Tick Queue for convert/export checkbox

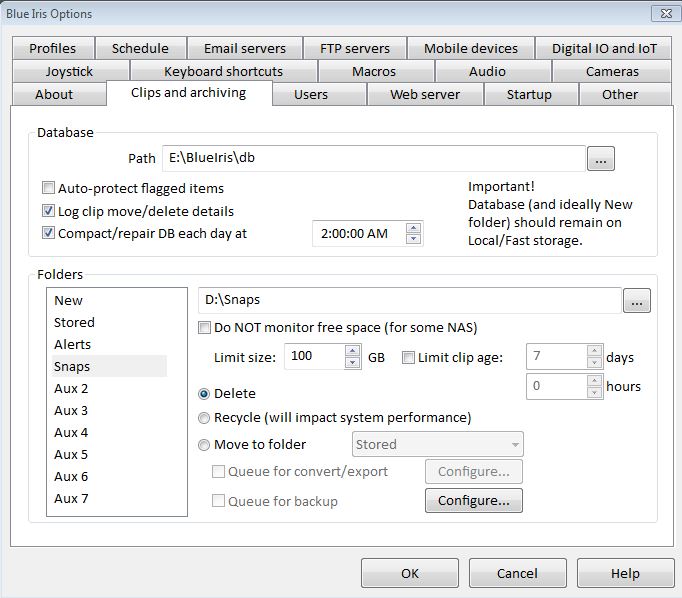point(218,471)
